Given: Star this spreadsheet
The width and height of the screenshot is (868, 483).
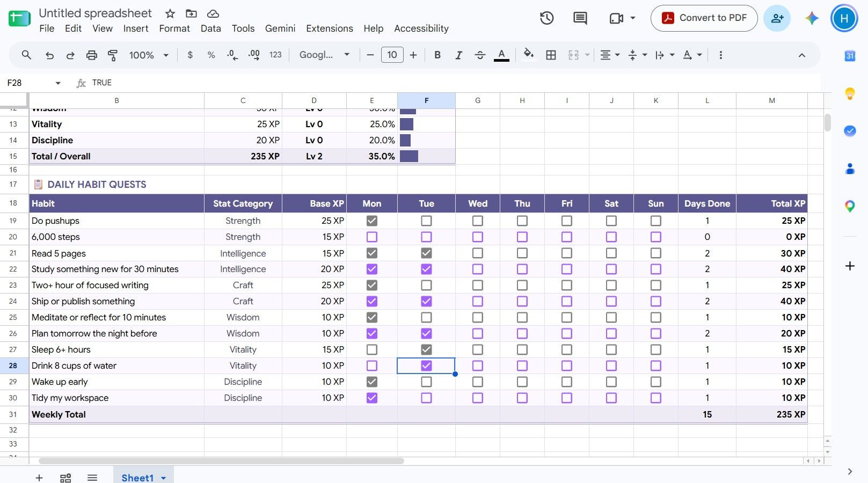Looking at the screenshot, I should coord(170,13).
